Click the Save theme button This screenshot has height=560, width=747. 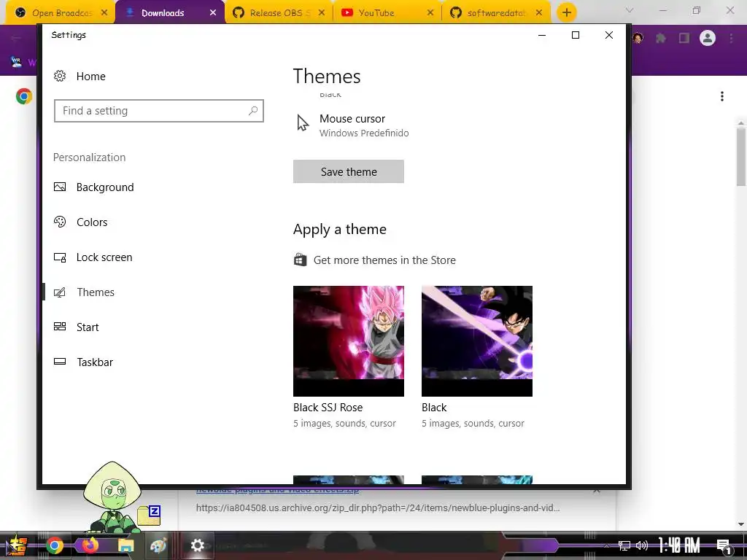tap(348, 171)
